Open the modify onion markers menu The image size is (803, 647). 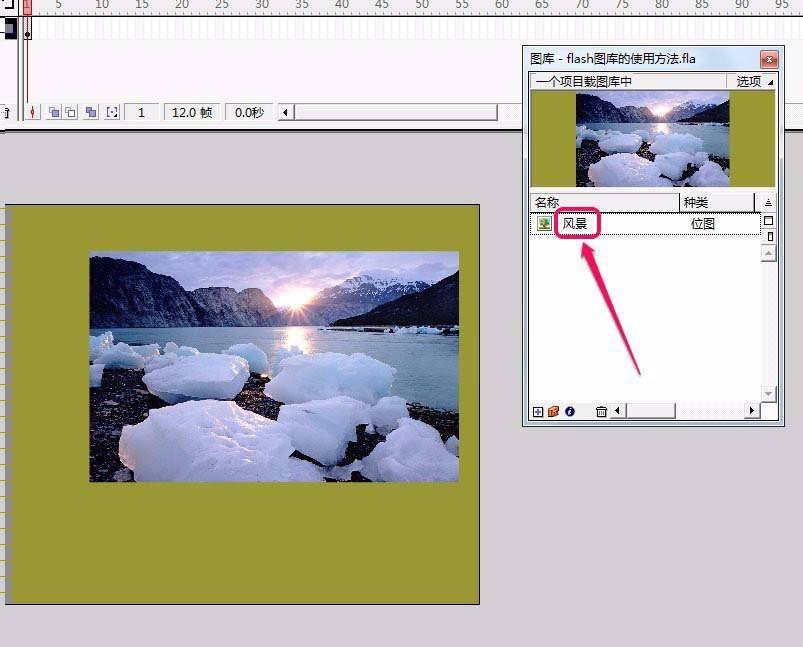coord(112,112)
